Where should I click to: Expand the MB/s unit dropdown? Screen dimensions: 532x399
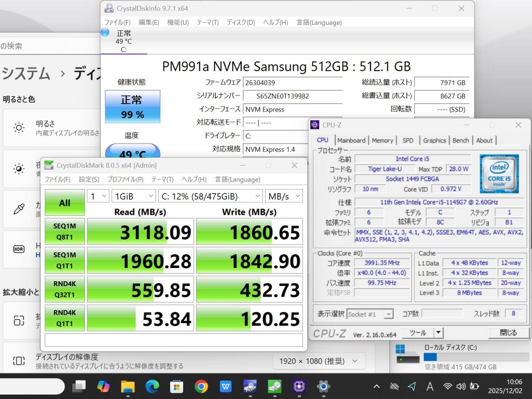point(284,196)
